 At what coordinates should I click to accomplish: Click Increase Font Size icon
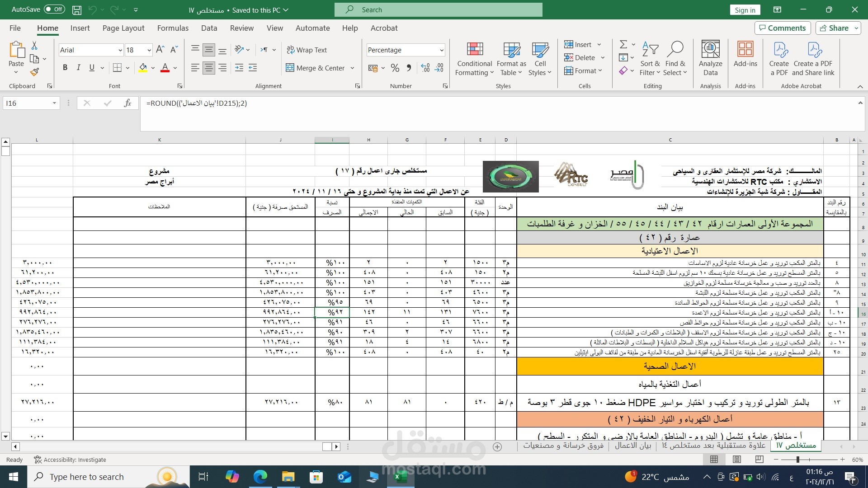click(x=160, y=50)
